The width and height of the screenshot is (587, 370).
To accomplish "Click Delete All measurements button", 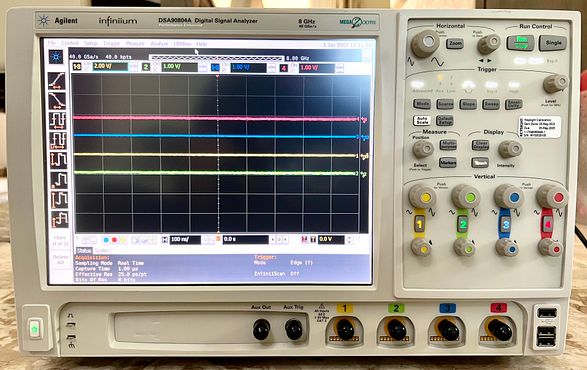I will tap(60, 260).
